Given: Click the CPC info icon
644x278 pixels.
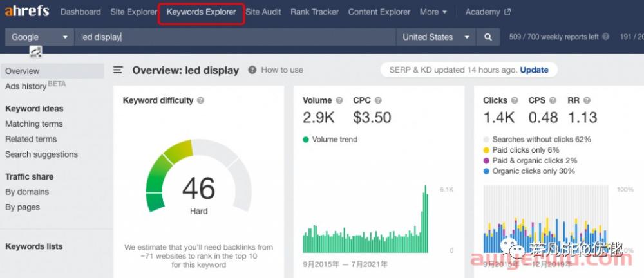Looking at the screenshot, I should click(378, 100).
